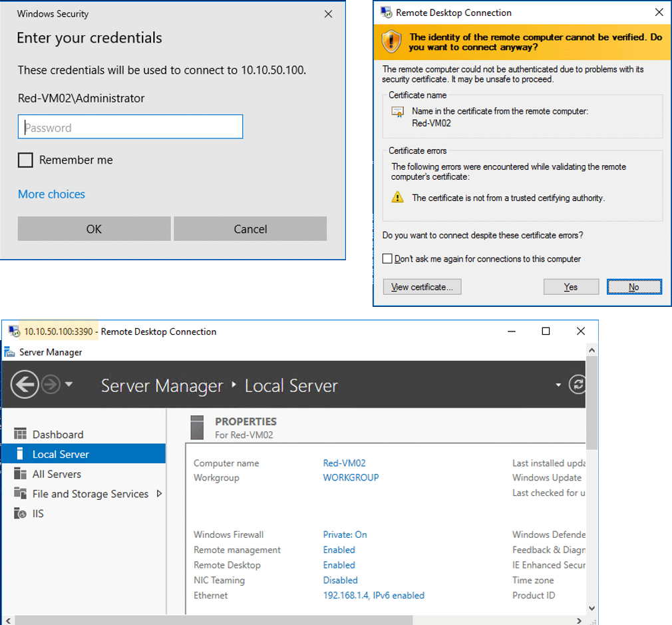Click Cancel in Windows Security dialog
The height and width of the screenshot is (625, 672).
point(250,228)
